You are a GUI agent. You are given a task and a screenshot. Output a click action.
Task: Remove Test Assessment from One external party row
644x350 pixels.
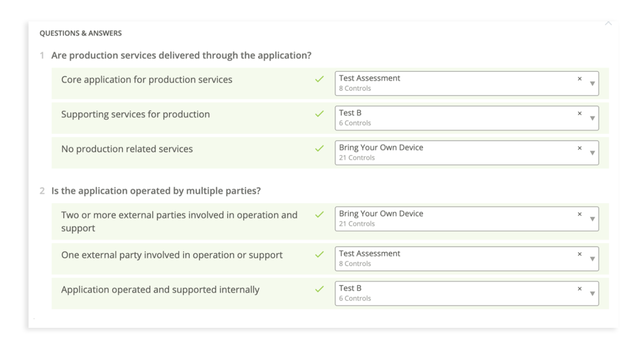pyautogui.click(x=579, y=254)
